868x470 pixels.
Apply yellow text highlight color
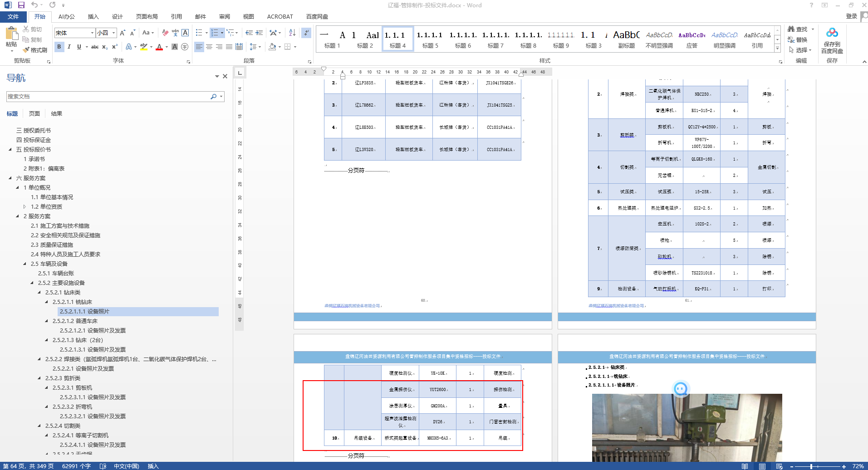(144, 47)
